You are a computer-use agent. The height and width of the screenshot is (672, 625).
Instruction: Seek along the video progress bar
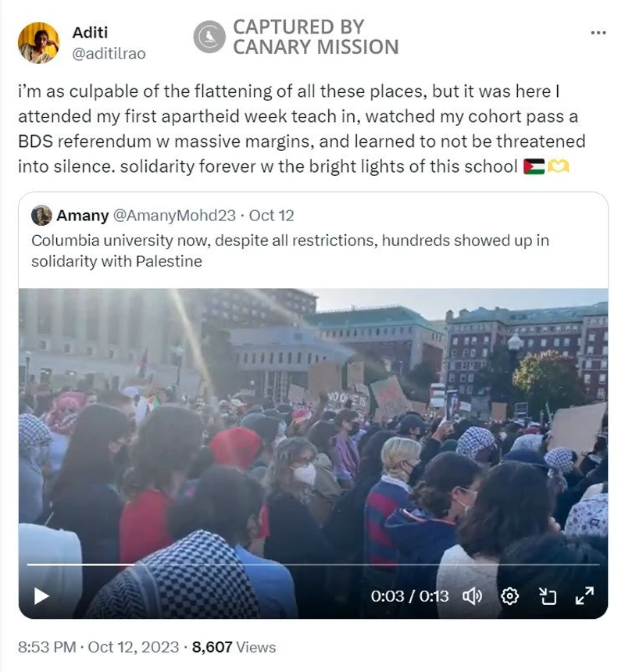[312, 565]
